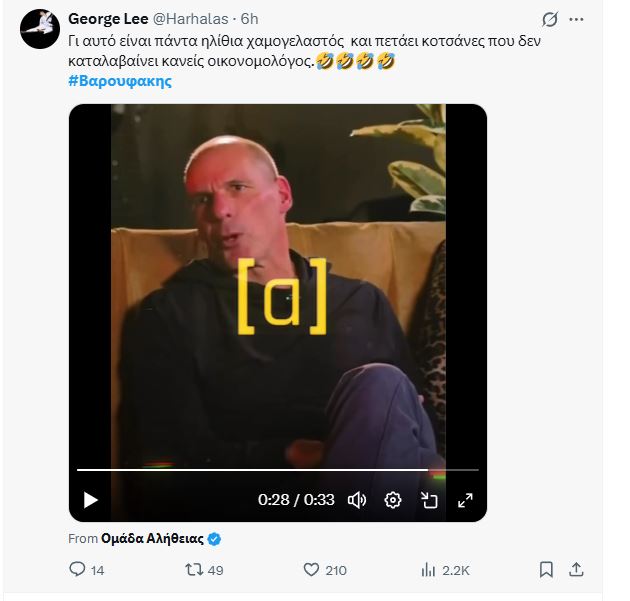Screen dimensions: 630x601
Task: Expand video to fullscreen
Action: coord(465,500)
